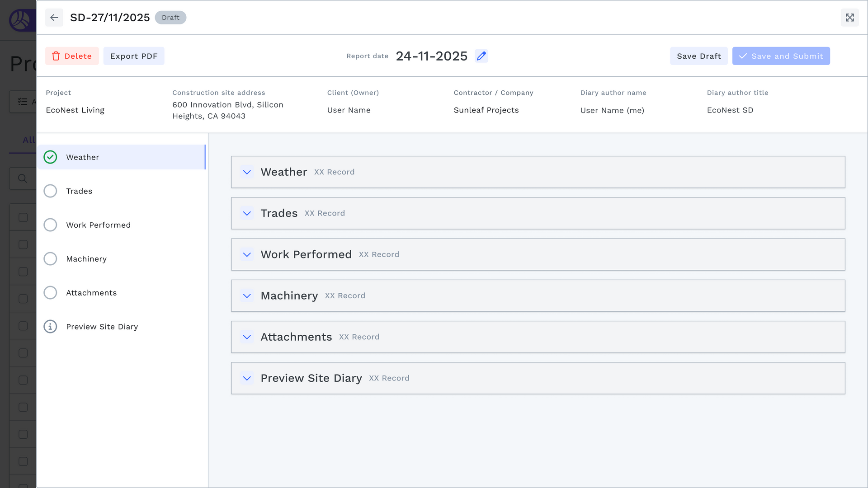Click author name User Name (me)
Image resolution: width=868 pixels, height=488 pixels.
point(612,110)
